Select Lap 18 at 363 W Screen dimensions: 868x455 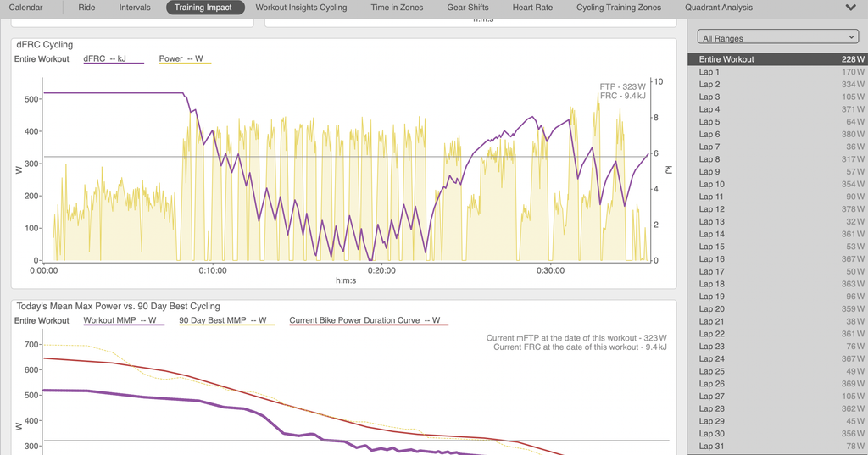pos(778,284)
